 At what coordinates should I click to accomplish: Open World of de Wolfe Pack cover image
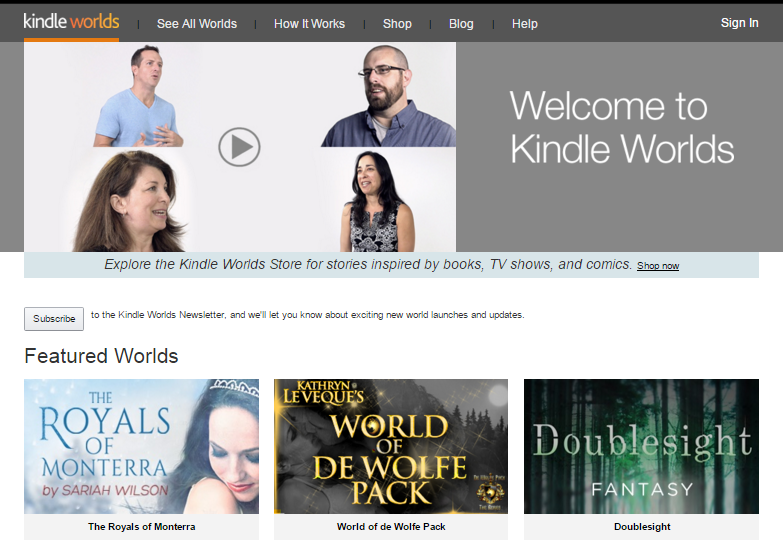(x=391, y=446)
